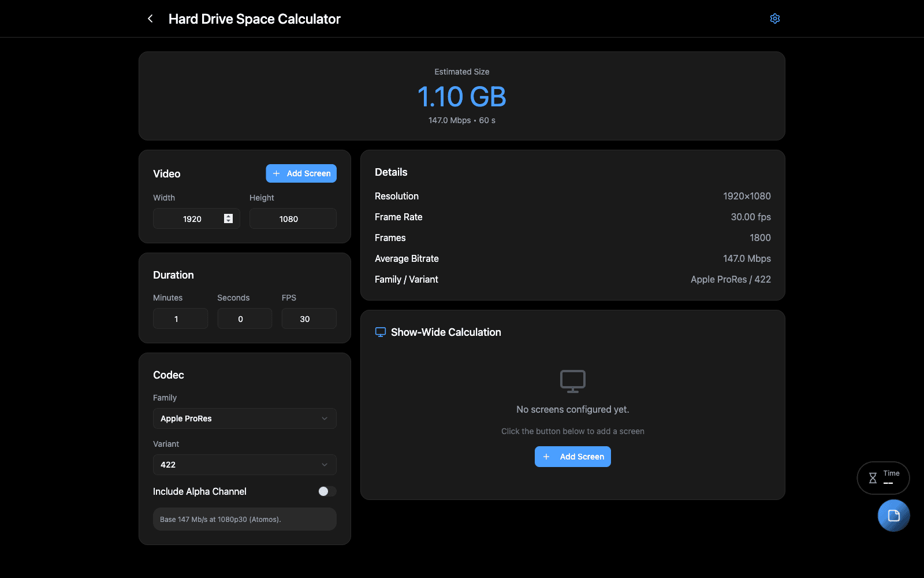Click the Family / Variant label
Screen dimensions: 924x578
(x=407, y=279)
